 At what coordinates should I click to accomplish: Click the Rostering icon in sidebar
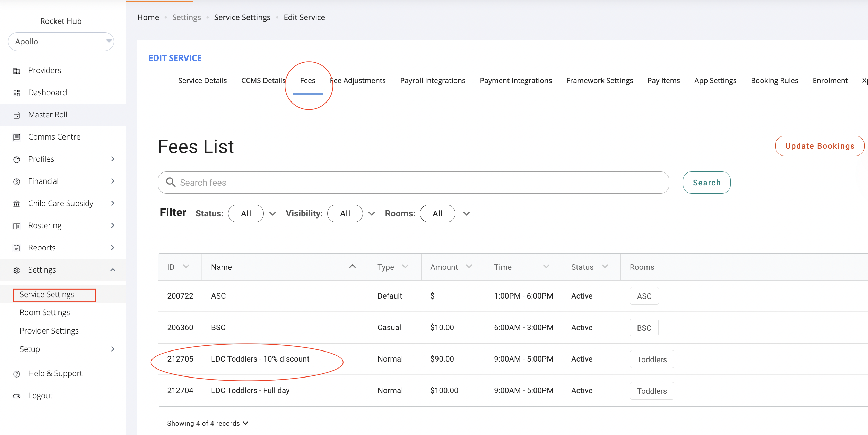(17, 226)
